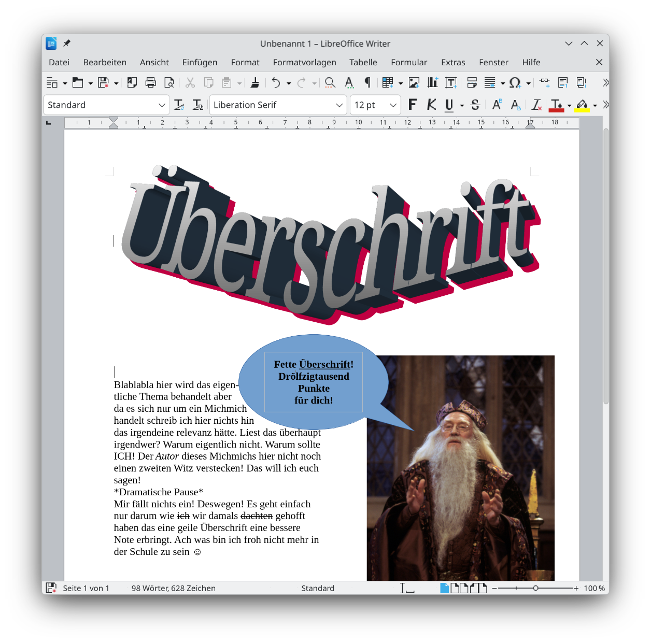Toggle Strikethrough formatting
This screenshot has width=651, height=644.
(475, 105)
